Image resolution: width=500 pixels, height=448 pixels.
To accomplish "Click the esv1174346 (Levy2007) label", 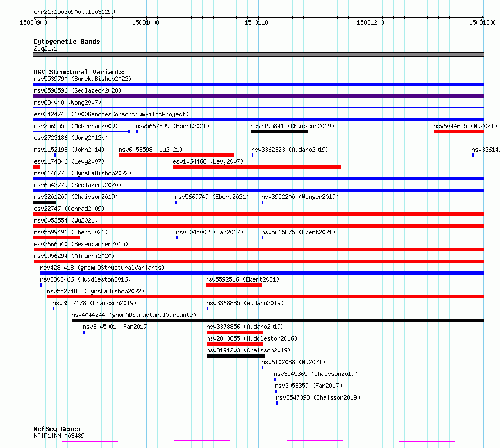I will click(x=69, y=161).
